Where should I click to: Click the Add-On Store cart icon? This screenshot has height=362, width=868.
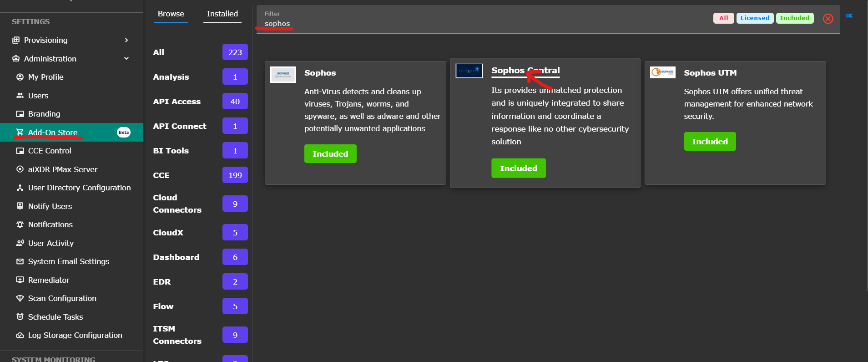click(20, 133)
